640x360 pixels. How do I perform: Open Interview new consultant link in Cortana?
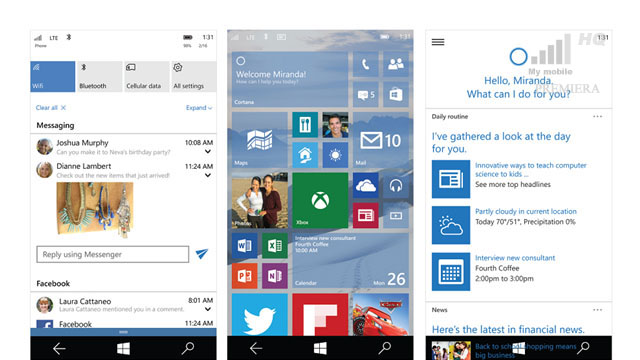click(x=515, y=258)
